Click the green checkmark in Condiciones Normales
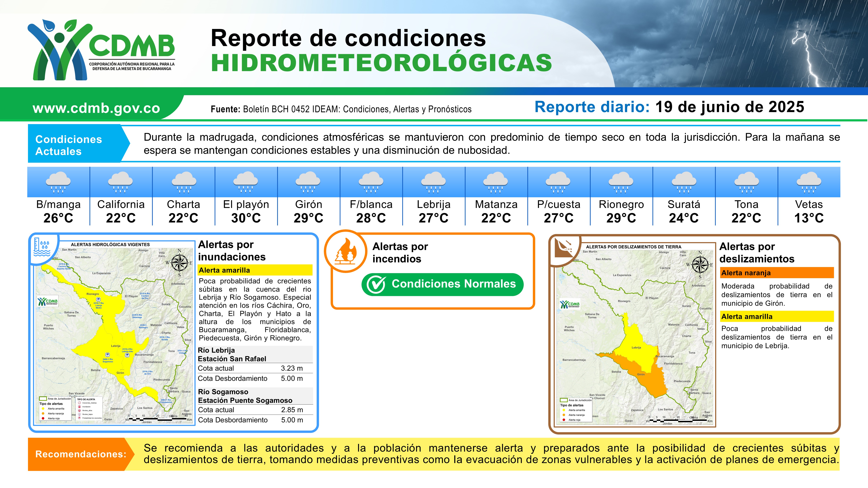The height and width of the screenshot is (488, 868). coord(376,285)
